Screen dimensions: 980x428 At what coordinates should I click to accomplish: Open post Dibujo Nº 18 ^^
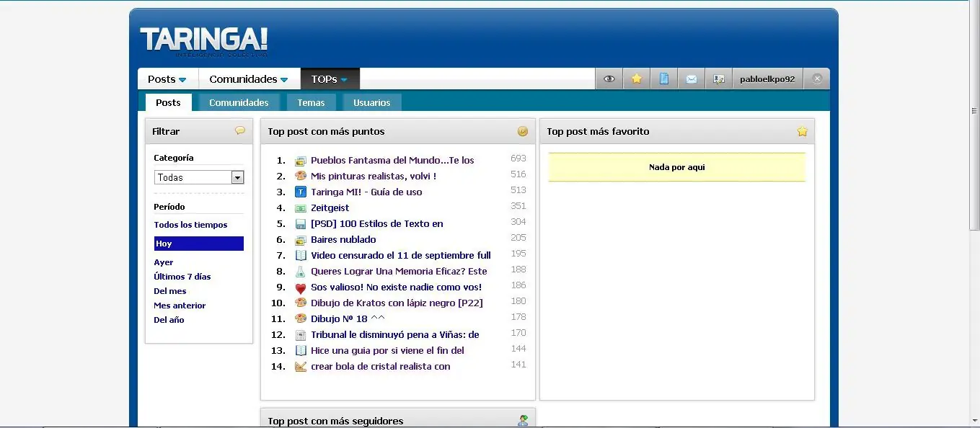tap(348, 318)
